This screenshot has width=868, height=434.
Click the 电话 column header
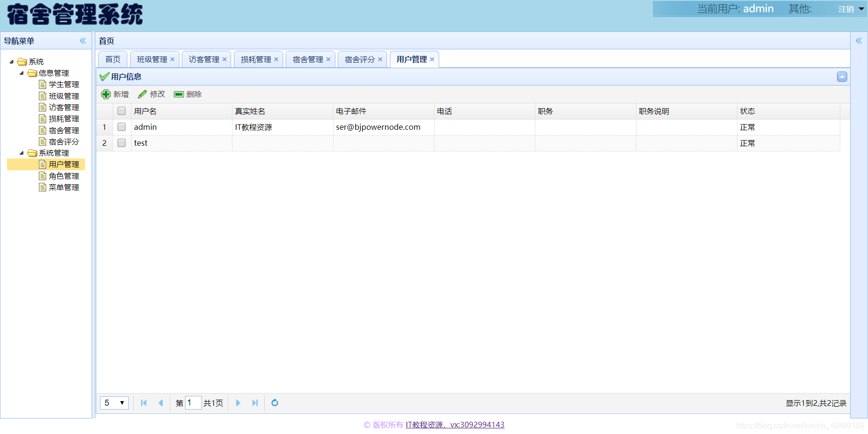pyautogui.click(x=485, y=111)
